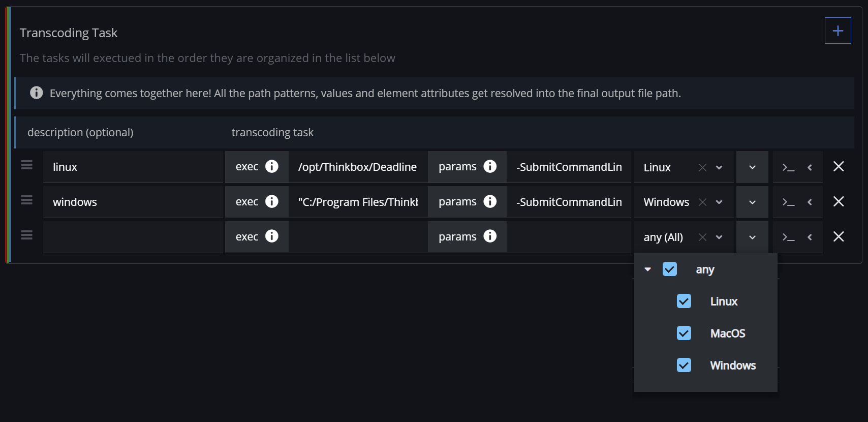This screenshot has height=422, width=868.
Task: Expand the square chevron button in windows row
Action: [752, 202]
